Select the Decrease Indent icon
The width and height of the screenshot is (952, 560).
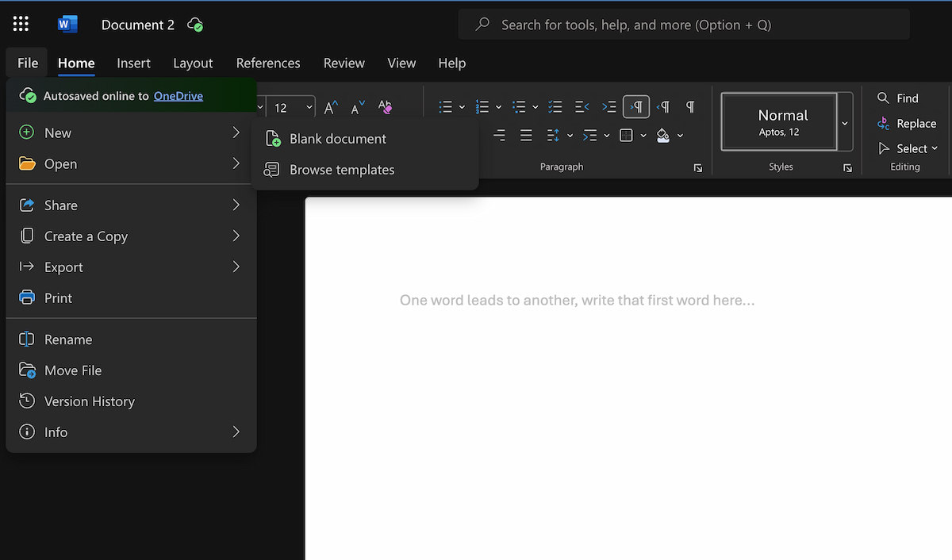click(x=582, y=105)
